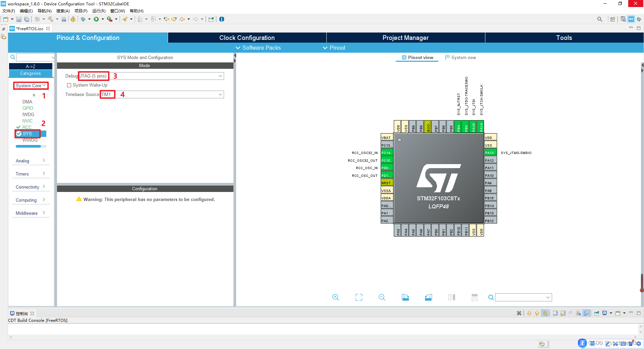644x349 pixels.
Task: Click the PB4 pin on the chip
Action: point(459,127)
